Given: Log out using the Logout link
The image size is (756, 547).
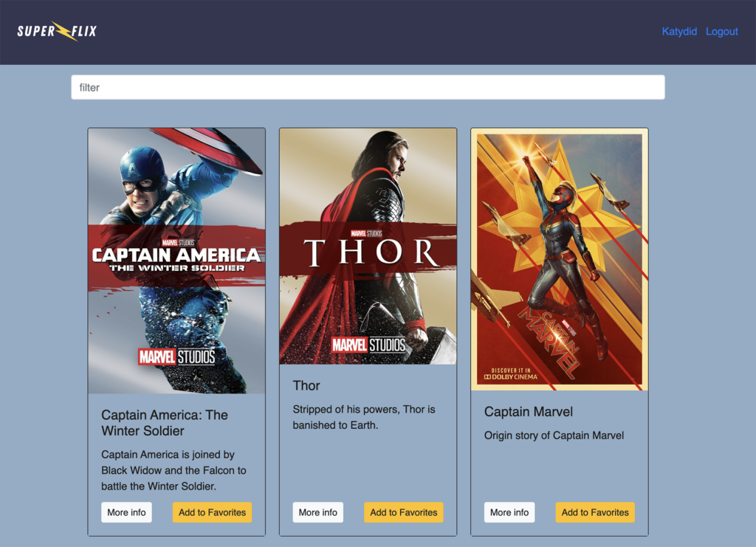Looking at the screenshot, I should [x=722, y=31].
